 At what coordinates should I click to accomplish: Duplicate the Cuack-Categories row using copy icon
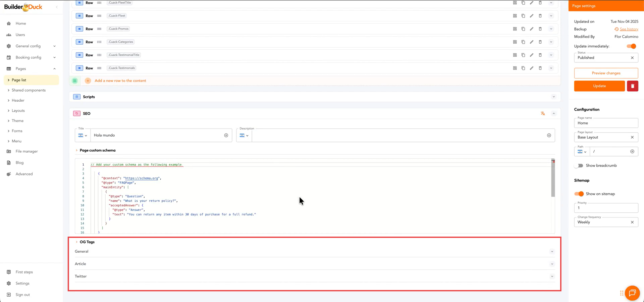point(523,42)
